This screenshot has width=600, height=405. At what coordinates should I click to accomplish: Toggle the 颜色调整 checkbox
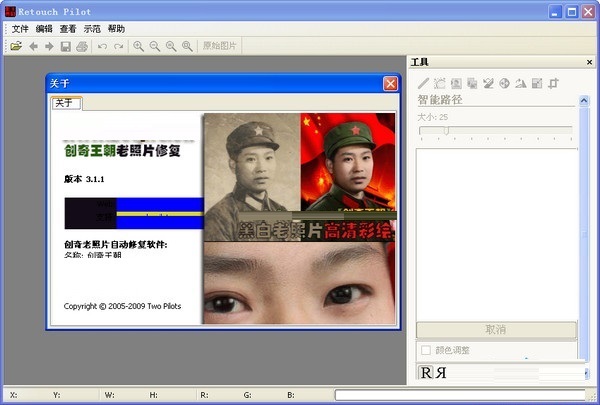(426, 350)
